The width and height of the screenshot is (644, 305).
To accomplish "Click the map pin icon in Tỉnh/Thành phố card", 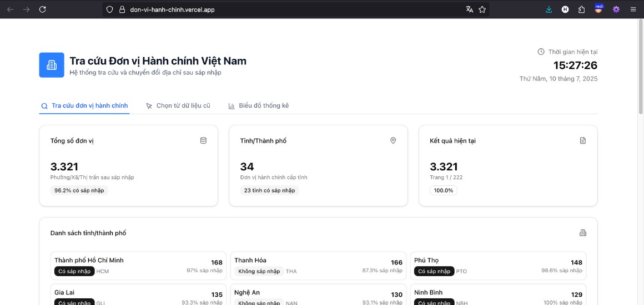I will click(x=393, y=141).
